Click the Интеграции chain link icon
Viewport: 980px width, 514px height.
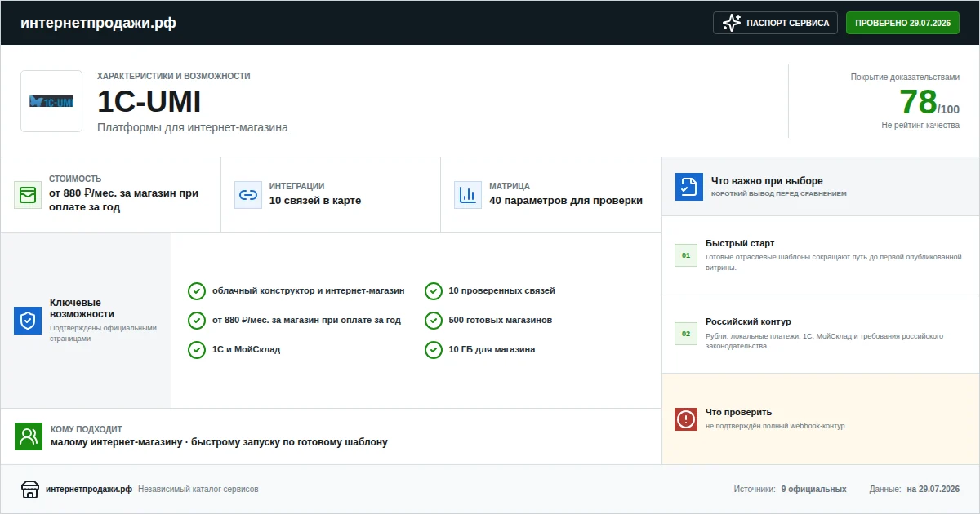point(248,195)
